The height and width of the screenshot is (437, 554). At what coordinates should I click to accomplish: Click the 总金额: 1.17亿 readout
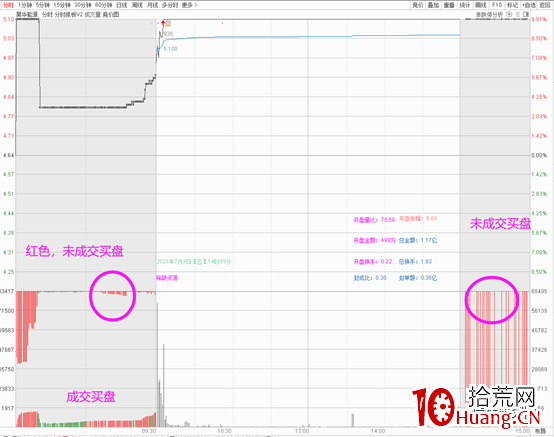pyautogui.click(x=418, y=240)
